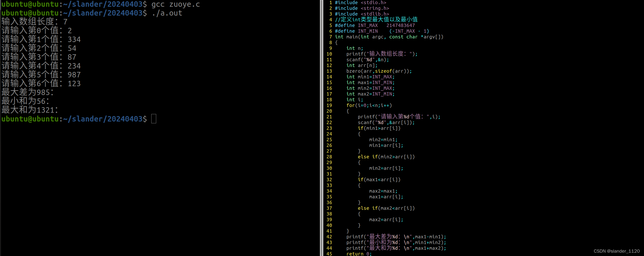Click the 'else if(max2<arr[i])' line
This screenshot has width=644, height=256.
point(386,208)
